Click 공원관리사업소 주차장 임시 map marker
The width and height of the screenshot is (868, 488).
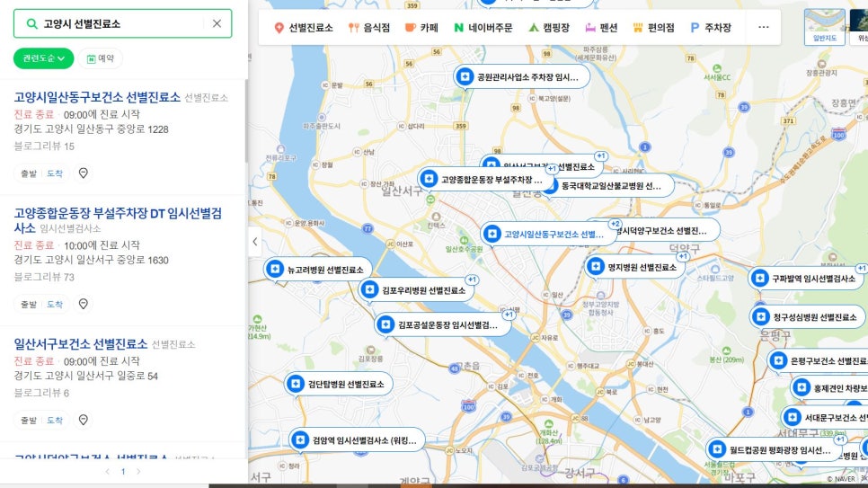tap(521, 76)
